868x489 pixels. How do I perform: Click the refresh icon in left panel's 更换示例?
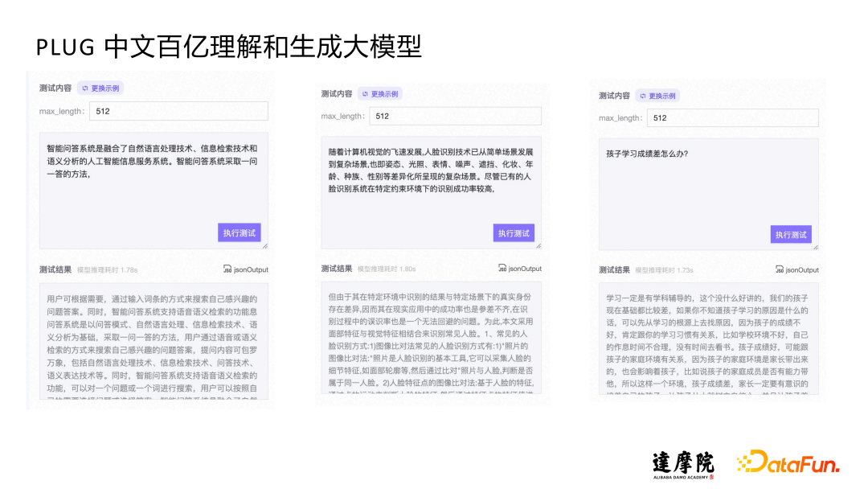point(84,88)
